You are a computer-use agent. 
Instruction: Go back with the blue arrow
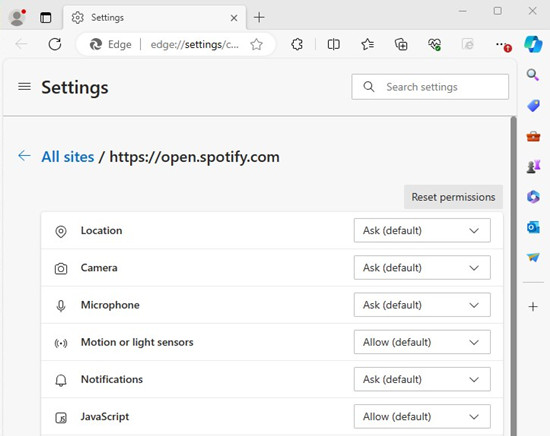pos(24,155)
